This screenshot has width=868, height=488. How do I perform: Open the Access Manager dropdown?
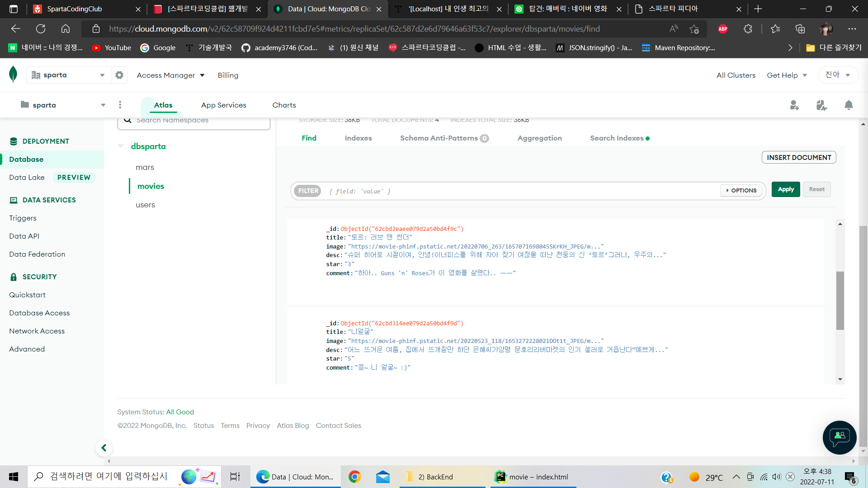point(170,75)
